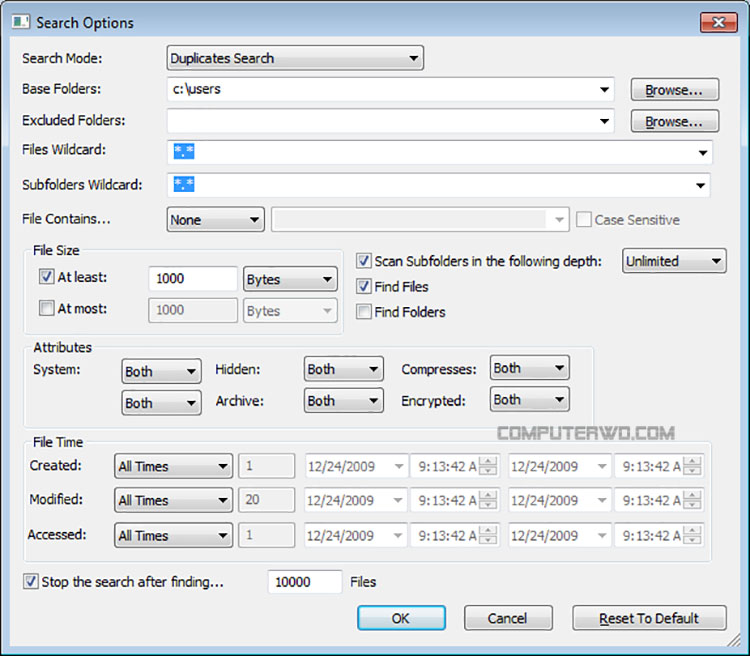
Task: Open the Hidden attribute dropdown
Action: click(x=343, y=369)
